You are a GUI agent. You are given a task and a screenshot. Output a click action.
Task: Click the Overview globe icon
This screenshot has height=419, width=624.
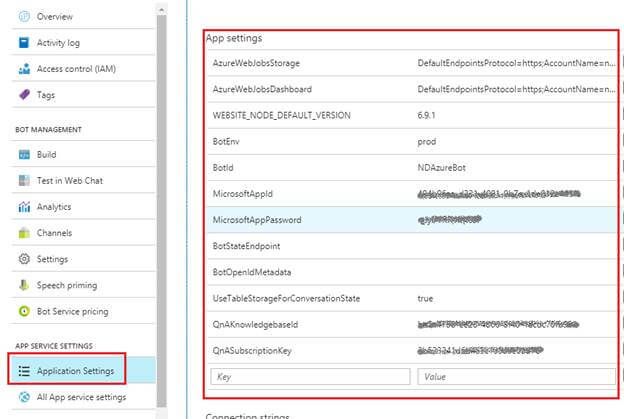tap(24, 17)
